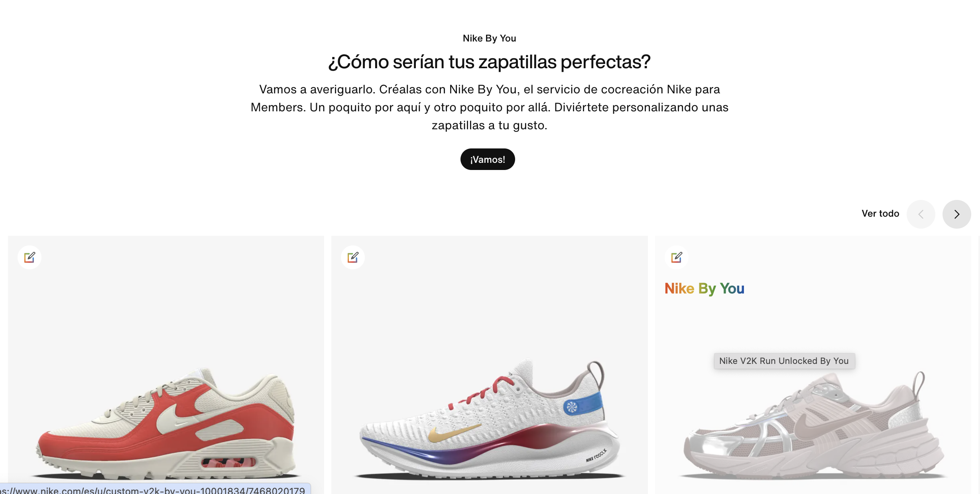The image size is (980, 494).
Task: Go to the next carousel slide
Action: coord(956,214)
